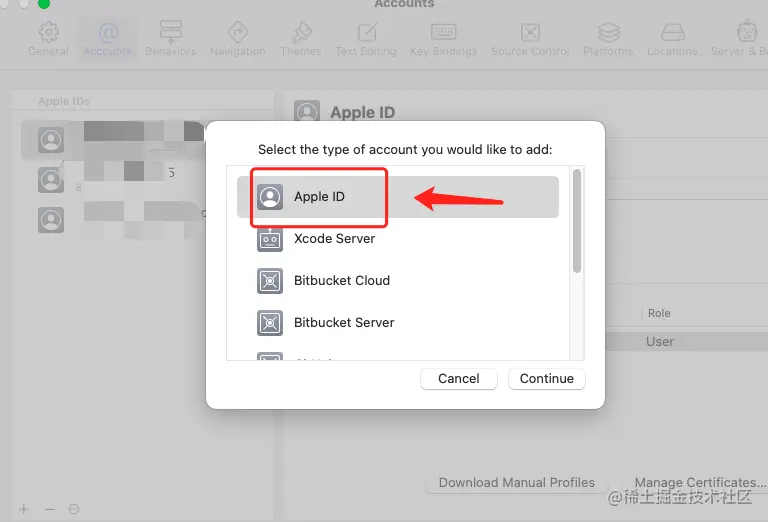Image resolution: width=768 pixels, height=522 pixels.
Task: Cancel the add account dialog
Action: pos(459,379)
